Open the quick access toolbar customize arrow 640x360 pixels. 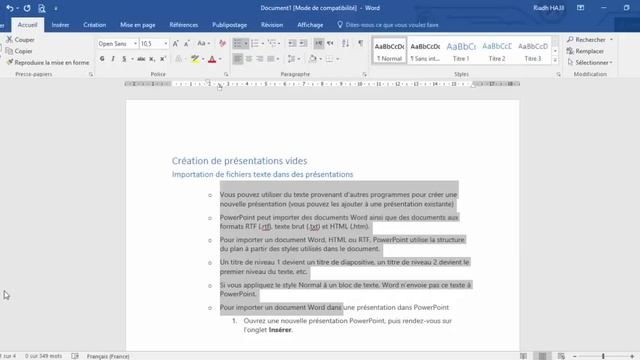[56, 9]
